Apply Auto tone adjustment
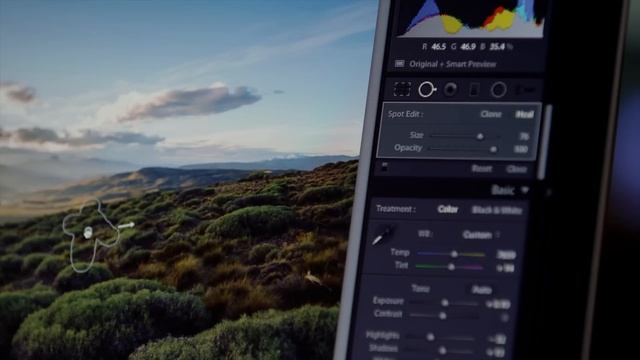The width and height of the screenshot is (640, 360). click(482, 290)
